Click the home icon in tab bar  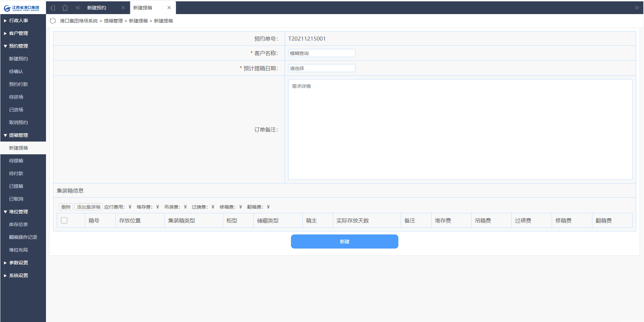pyautogui.click(x=65, y=8)
